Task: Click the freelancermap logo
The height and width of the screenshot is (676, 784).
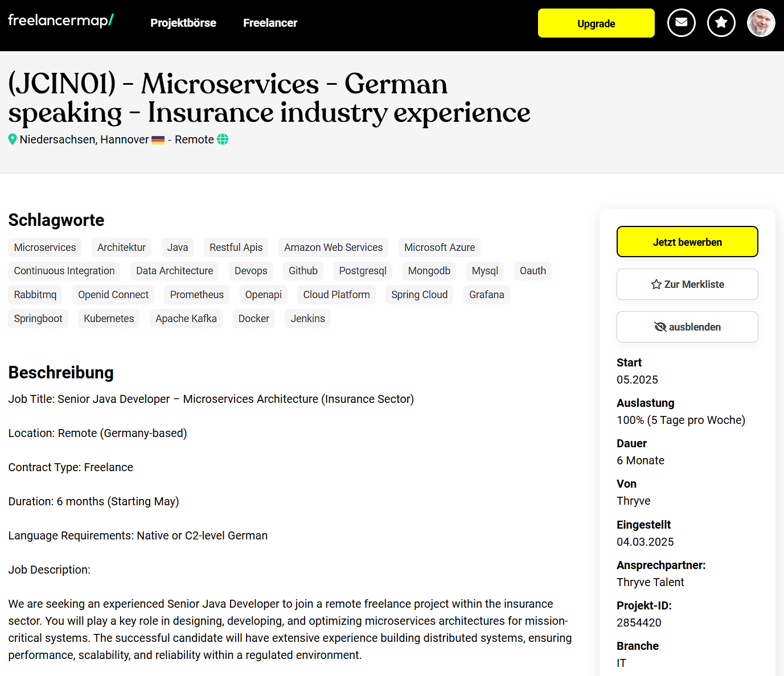Action: click(x=61, y=20)
